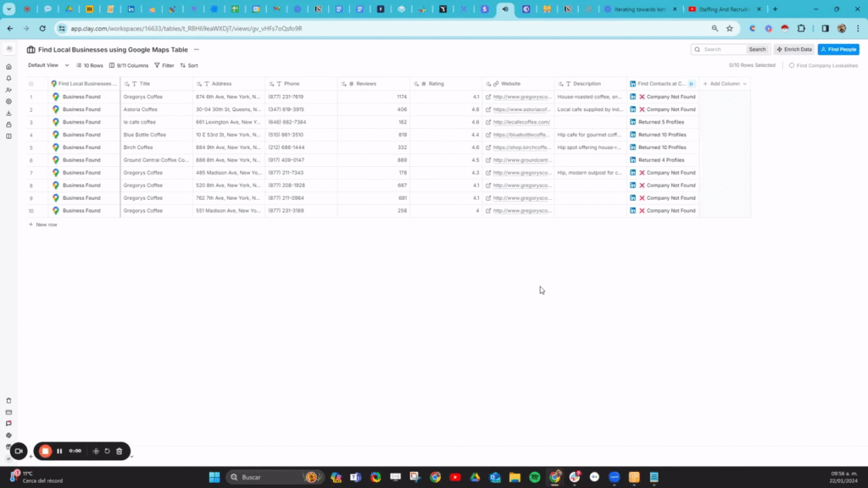Screen dimensions: 868x488
Task: Open the table title three-dot menu
Action: 196,49
